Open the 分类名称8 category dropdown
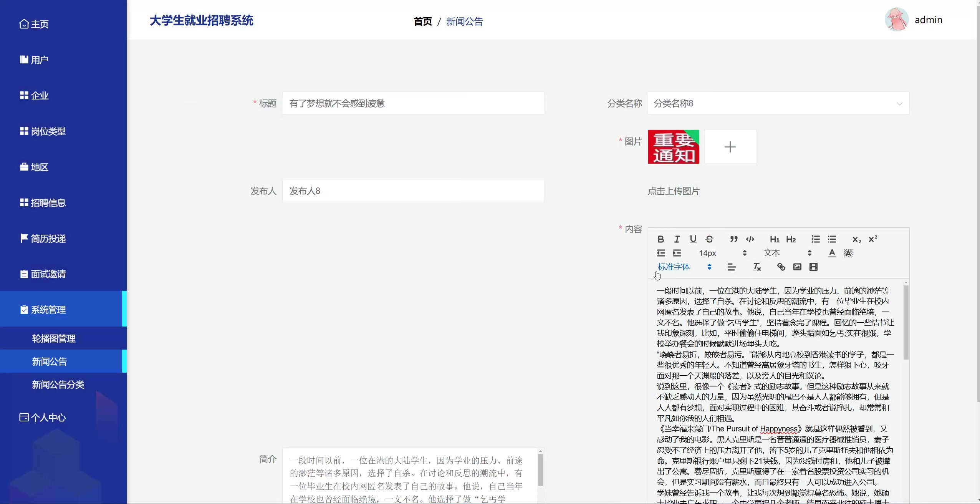The image size is (980, 504). click(778, 103)
